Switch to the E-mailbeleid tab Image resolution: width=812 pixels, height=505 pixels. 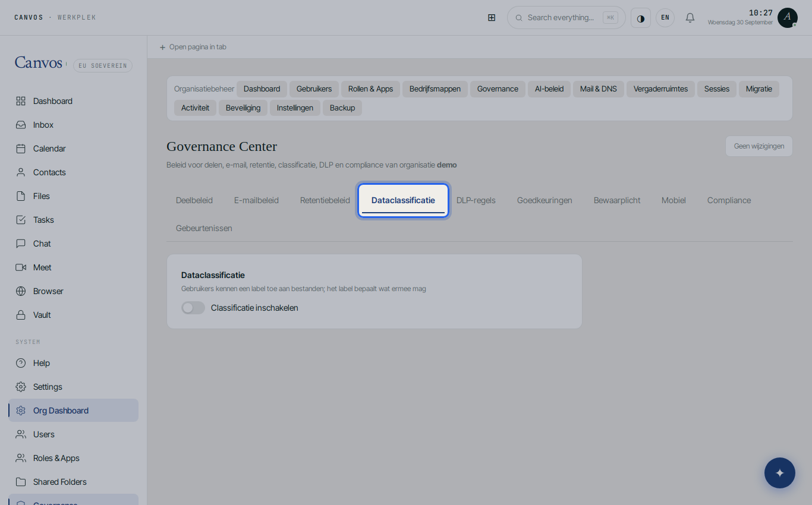(256, 200)
